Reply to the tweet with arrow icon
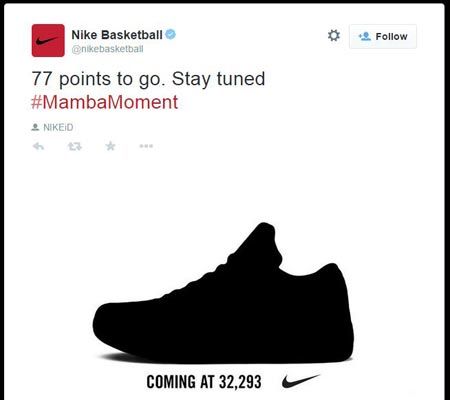 tap(38, 146)
